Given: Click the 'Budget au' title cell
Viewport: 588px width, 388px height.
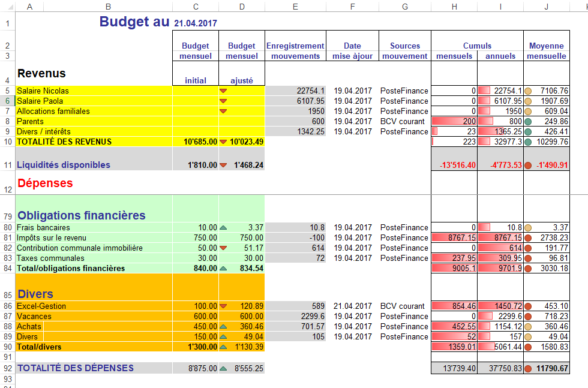Looking at the screenshot, I should [x=134, y=22].
